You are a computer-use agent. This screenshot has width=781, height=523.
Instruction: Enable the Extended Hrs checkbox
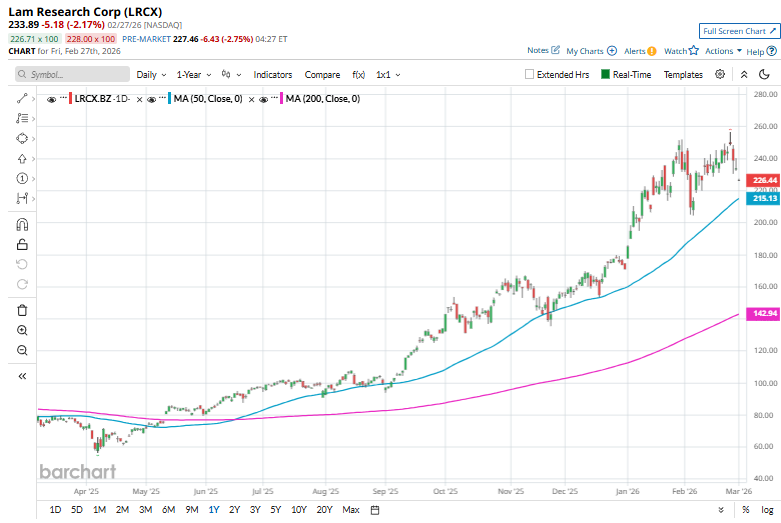pyautogui.click(x=530, y=74)
